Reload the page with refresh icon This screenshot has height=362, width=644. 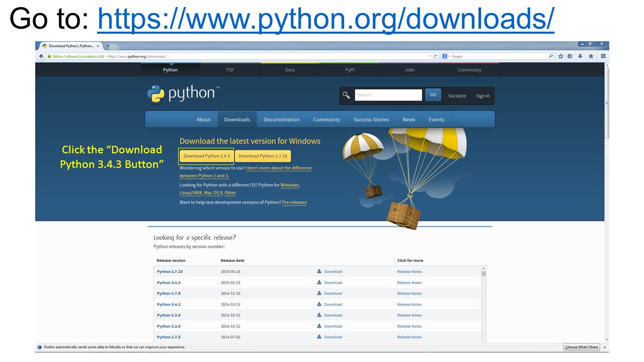tap(435, 56)
